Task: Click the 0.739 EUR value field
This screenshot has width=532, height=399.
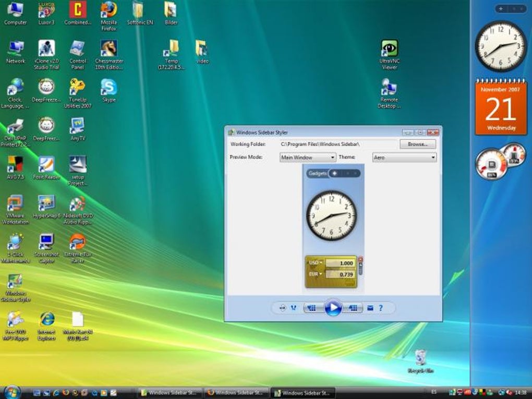Action: click(x=340, y=274)
